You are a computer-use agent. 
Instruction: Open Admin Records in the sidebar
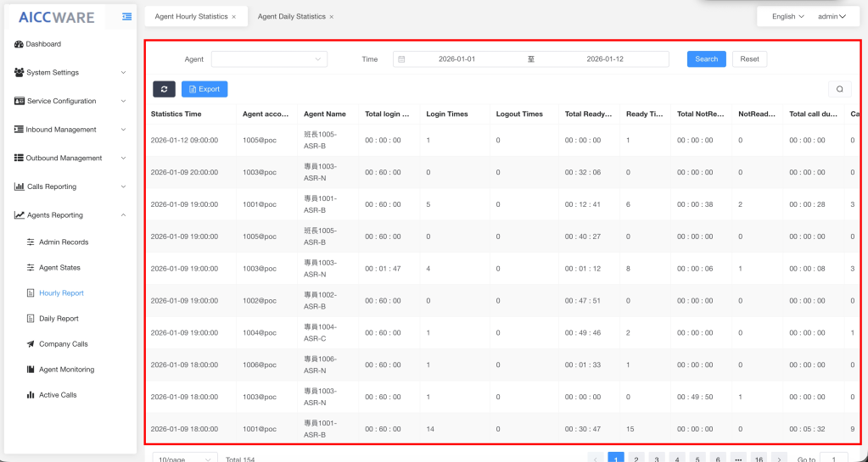click(64, 242)
